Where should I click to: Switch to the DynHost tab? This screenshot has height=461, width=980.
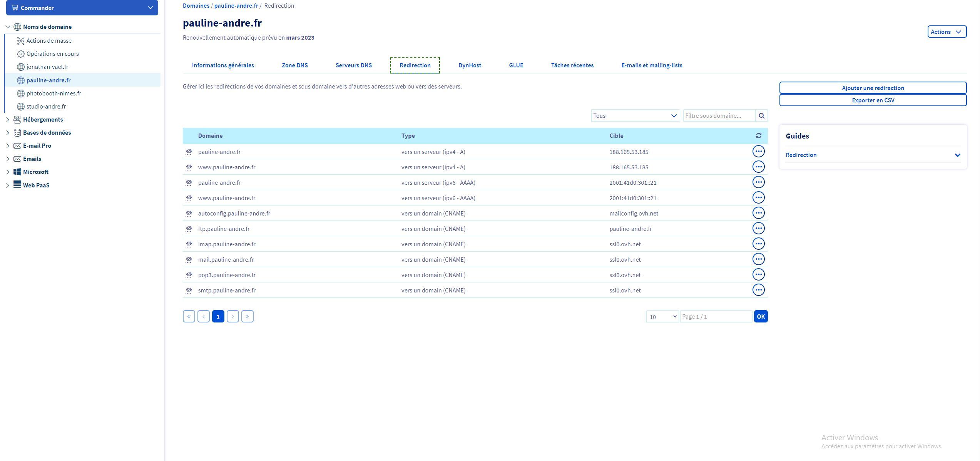[x=469, y=65]
